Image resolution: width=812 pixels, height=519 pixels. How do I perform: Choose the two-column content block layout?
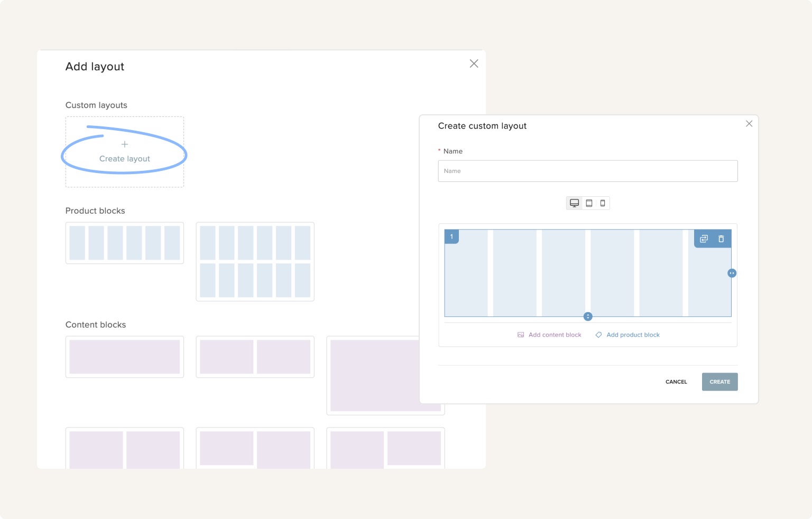(255, 357)
